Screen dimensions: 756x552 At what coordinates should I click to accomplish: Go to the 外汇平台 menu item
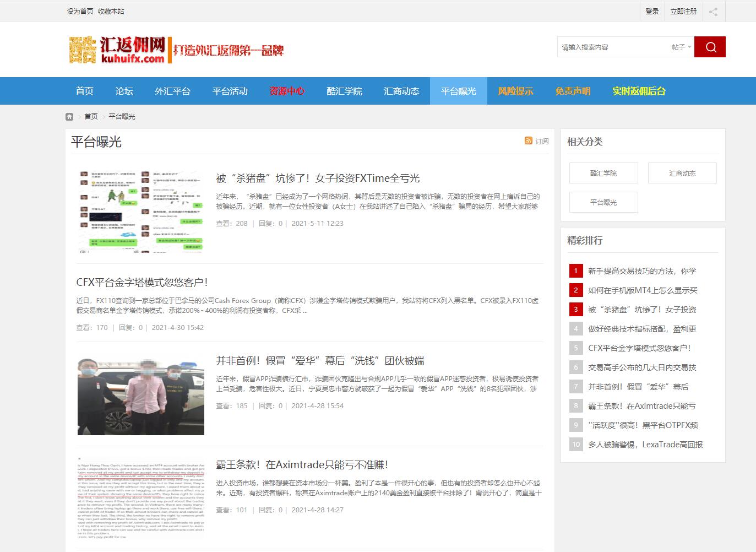click(172, 91)
